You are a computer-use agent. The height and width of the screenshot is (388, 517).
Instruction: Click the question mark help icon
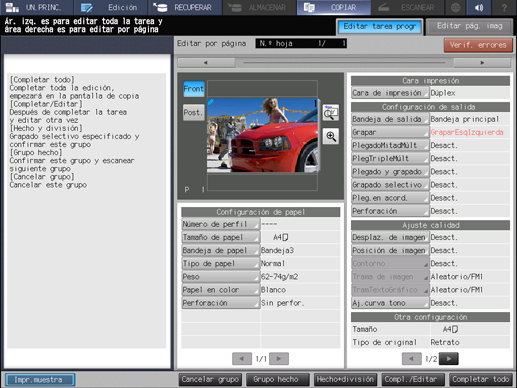click(x=504, y=7)
